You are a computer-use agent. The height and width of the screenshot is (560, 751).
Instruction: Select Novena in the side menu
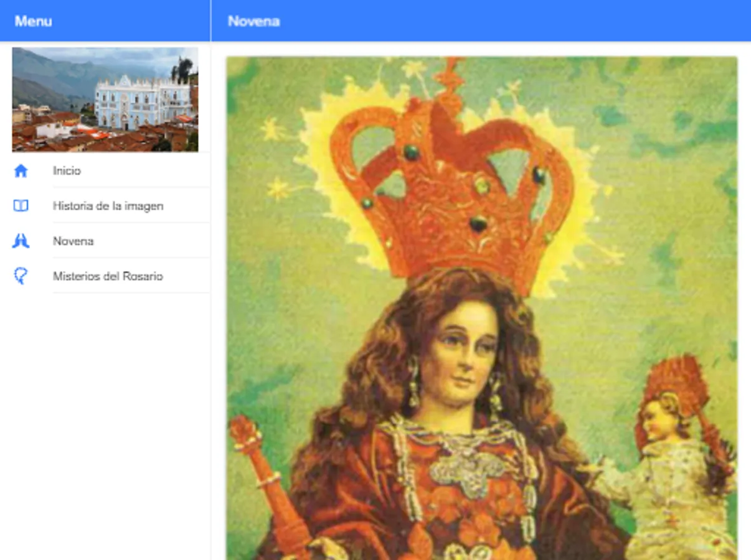105,241
